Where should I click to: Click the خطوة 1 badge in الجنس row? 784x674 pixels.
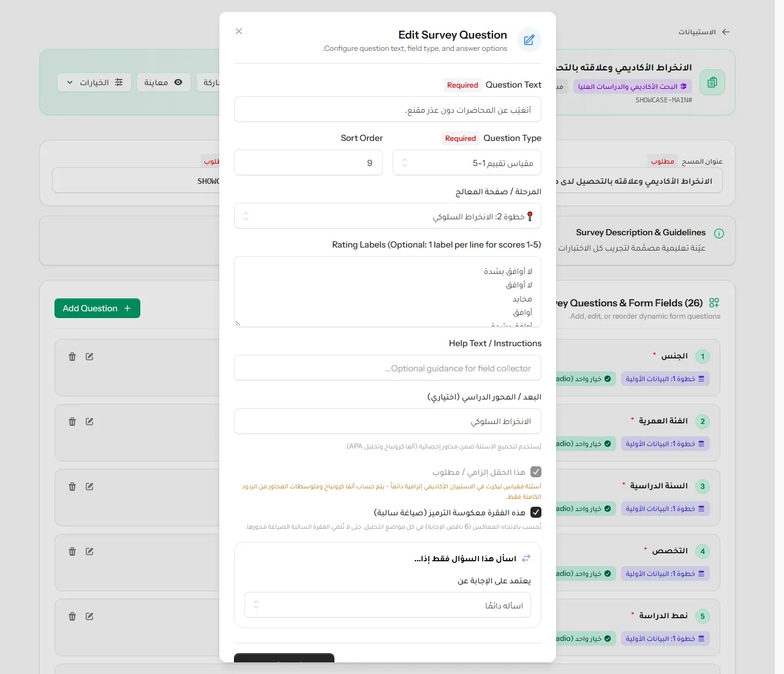665,379
